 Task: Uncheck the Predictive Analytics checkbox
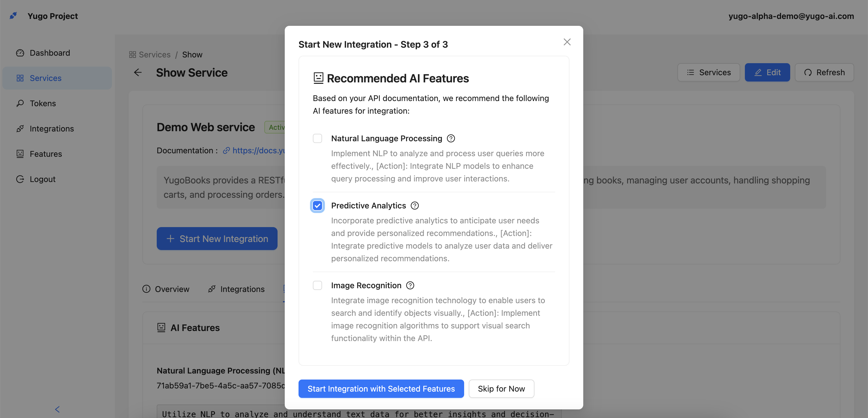(317, 206)
